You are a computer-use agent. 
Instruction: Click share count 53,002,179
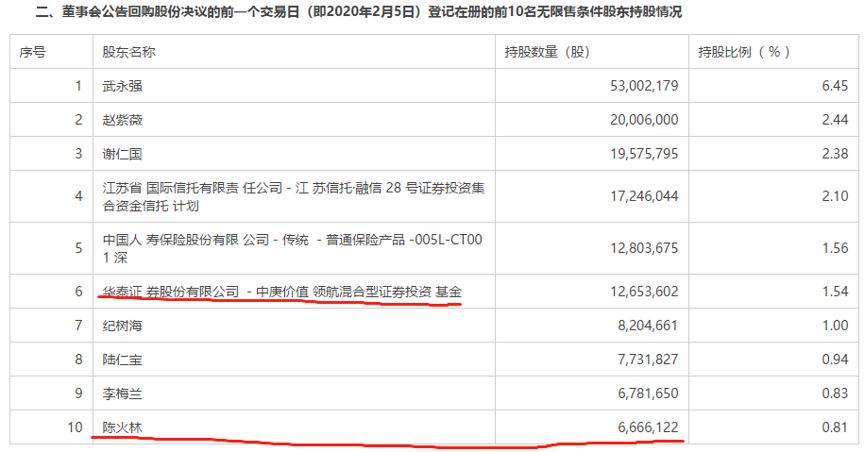(644, 86)
